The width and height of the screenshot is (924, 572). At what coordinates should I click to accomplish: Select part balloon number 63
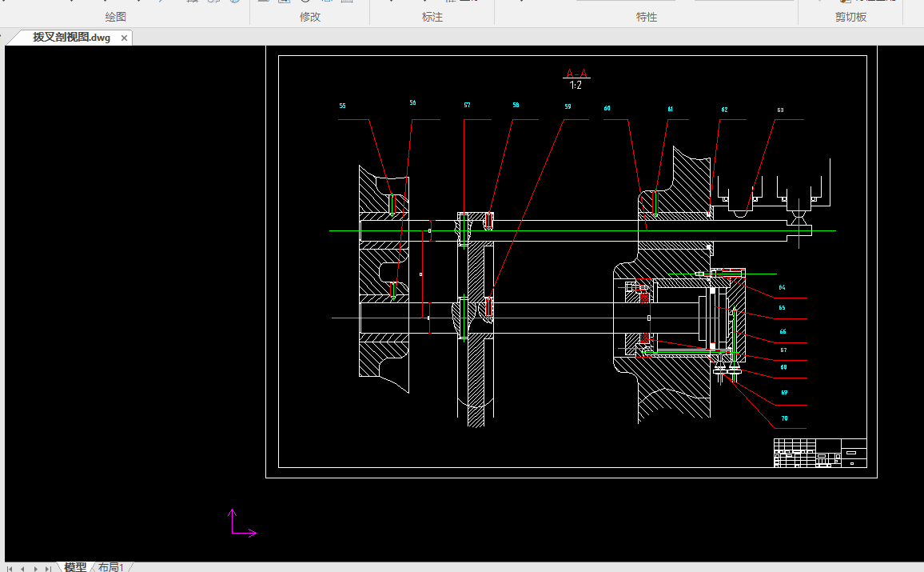(780, 110)
